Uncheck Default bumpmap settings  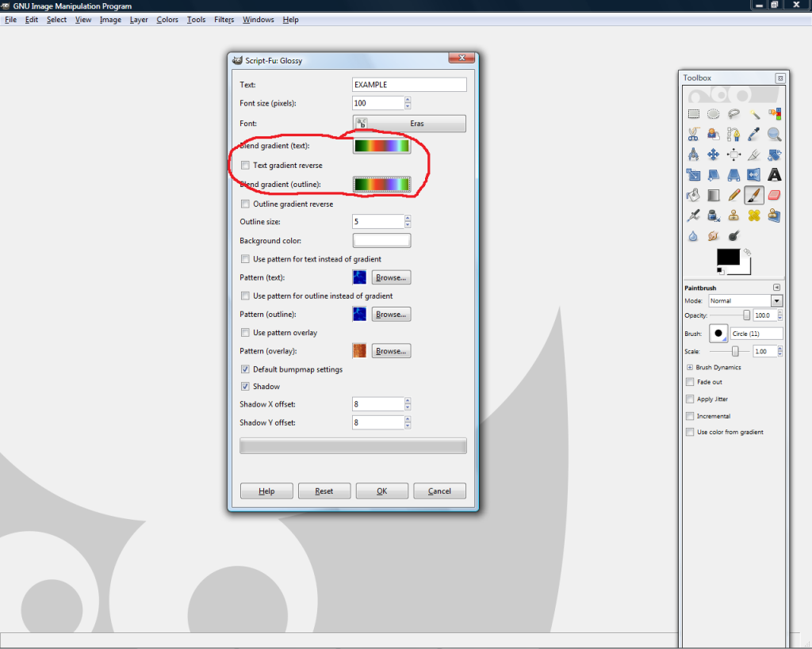point(246,369)
